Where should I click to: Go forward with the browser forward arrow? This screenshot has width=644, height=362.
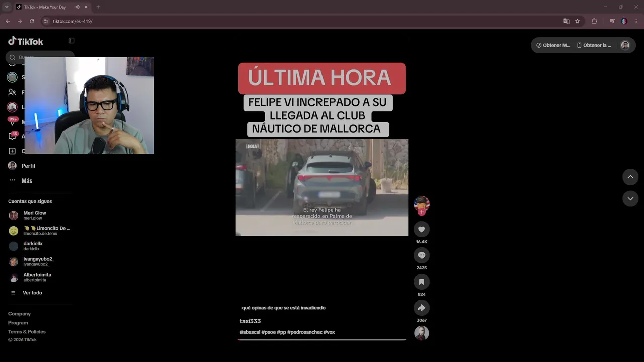coord(20,21)
